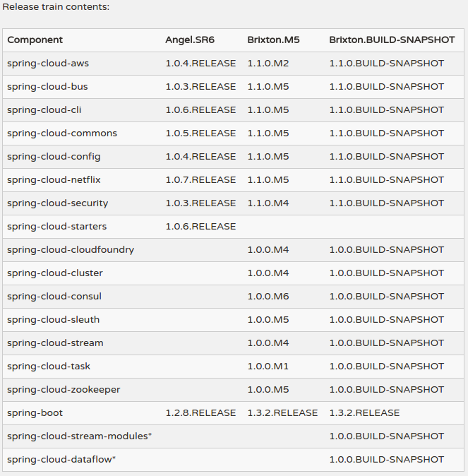Select "1.0.3.RELEASE" in the spring-cloud-bus row
This screenshot has height=476, width=468.
pyautogui.click(x=200, y=87)
